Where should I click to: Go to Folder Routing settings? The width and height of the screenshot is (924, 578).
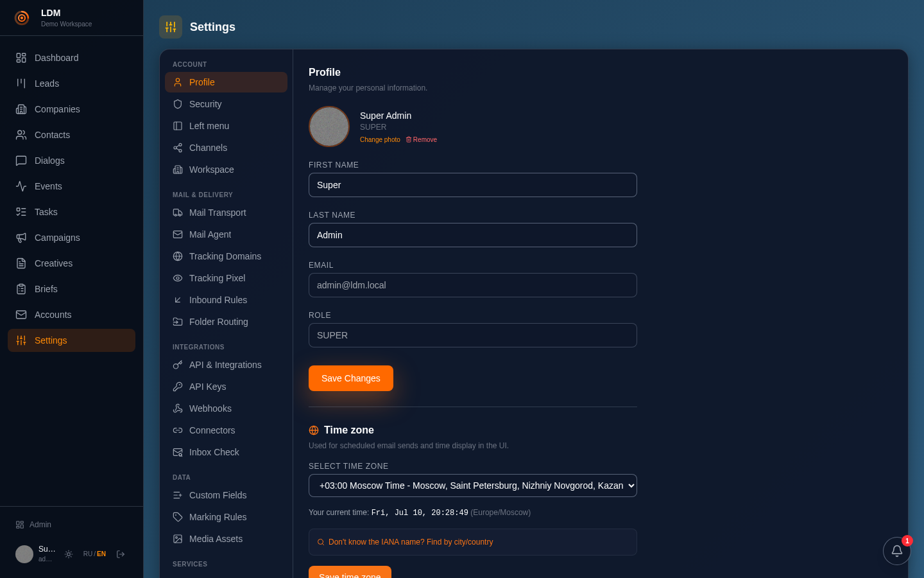pos(226,322)
